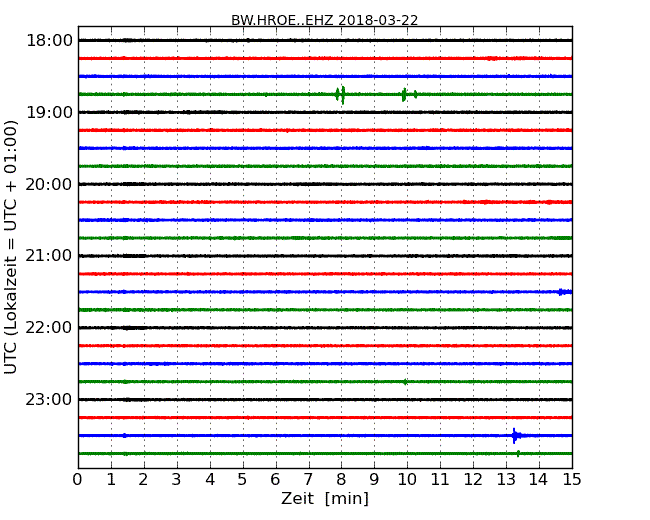
Task: Click the plot title BW.HROE..EHZ 2018-03-22
Action: (x=325, y=20)
